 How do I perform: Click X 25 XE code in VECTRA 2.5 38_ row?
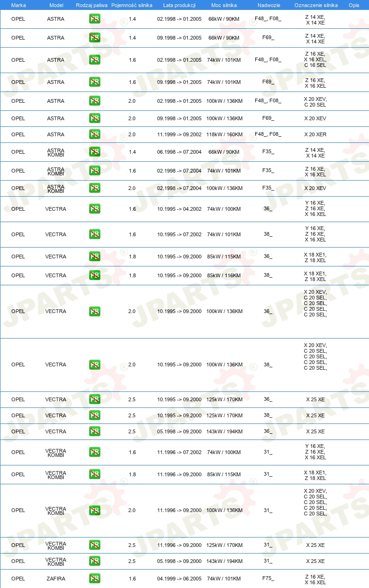point(315,415)
